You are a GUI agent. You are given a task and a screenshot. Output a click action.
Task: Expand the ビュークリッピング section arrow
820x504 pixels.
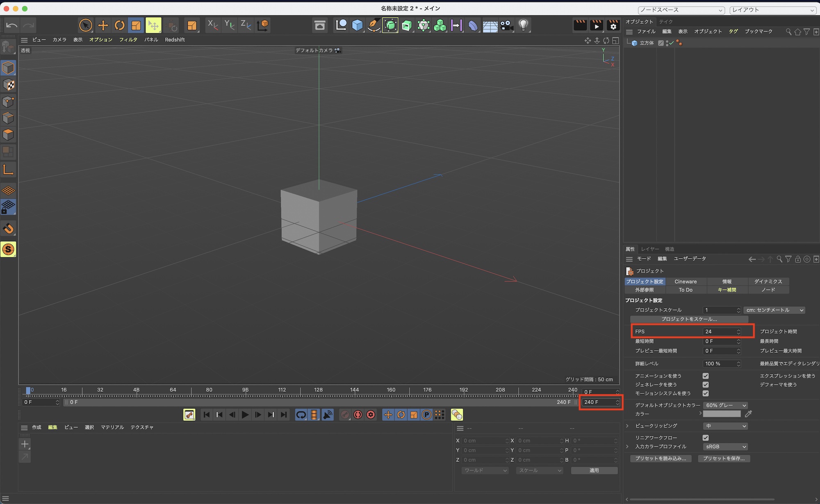click(x=627, y=426)
